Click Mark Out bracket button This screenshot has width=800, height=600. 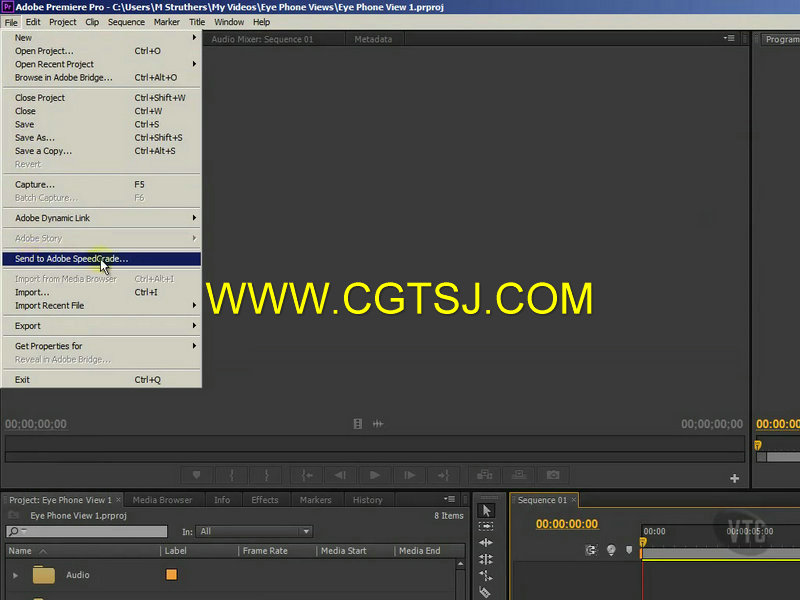[x=266, y=476]
